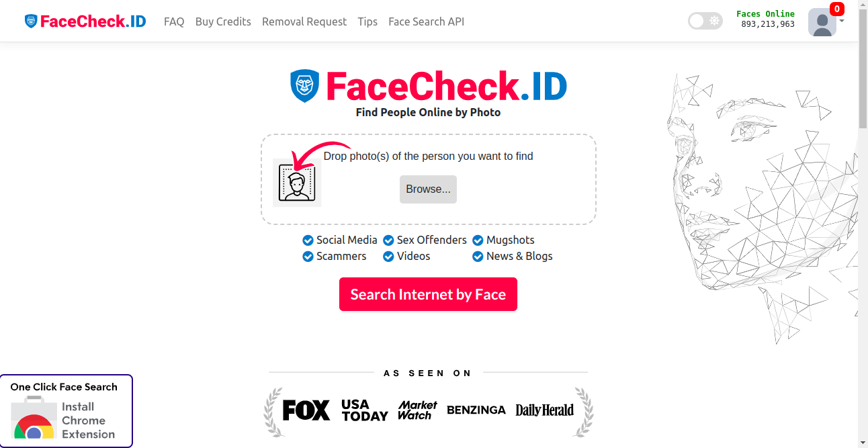Click the MarketWatch logo
This screenshot has height=448, width=868.
417,410
